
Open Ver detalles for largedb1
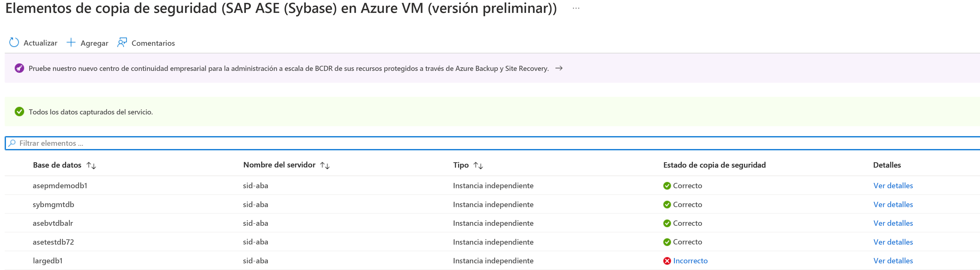(x=893, y=261)
